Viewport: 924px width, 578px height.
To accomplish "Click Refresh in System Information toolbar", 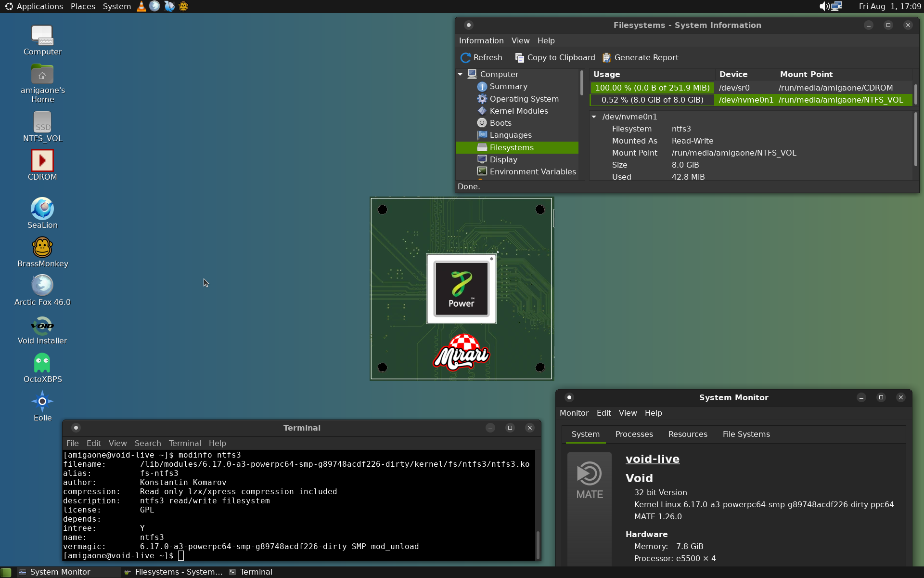I will click(x=481, y=58).
